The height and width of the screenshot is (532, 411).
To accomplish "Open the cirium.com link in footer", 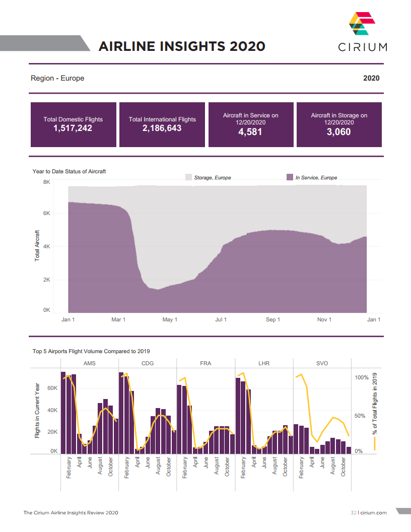I will pyautogui.click(x=373, y=512).
